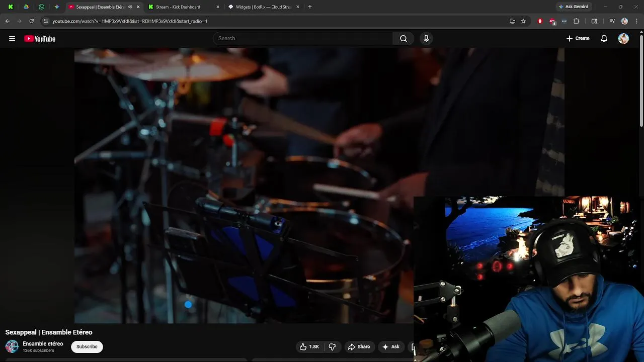Switch to the pinned Google Drive tab
Viewport: 644px width, 362px height.
26,7
